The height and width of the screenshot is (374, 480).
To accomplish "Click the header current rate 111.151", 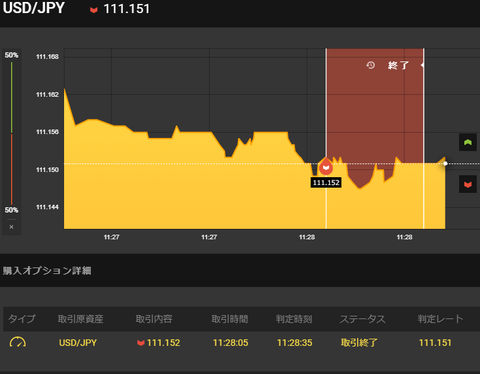I will [x=127, y=9].
